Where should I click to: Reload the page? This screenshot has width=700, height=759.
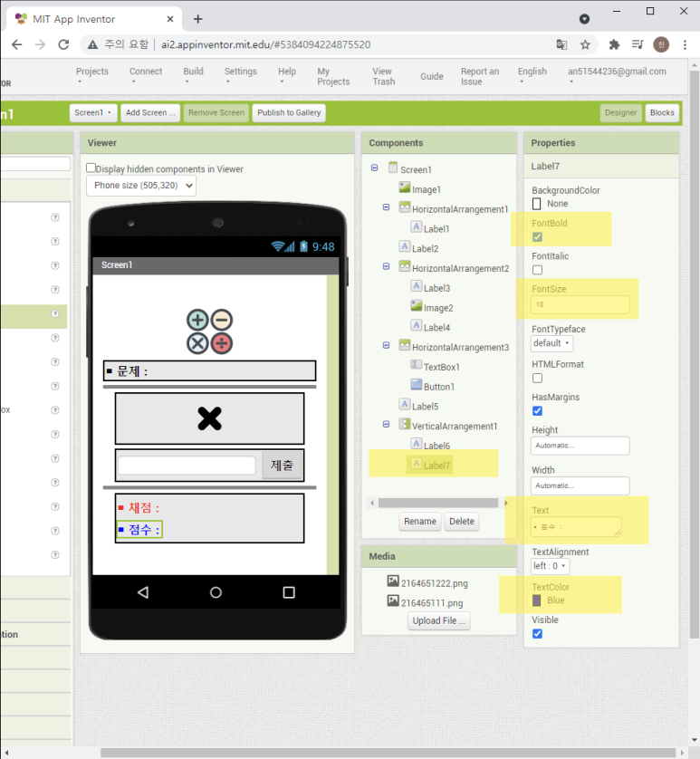point(63,44)
